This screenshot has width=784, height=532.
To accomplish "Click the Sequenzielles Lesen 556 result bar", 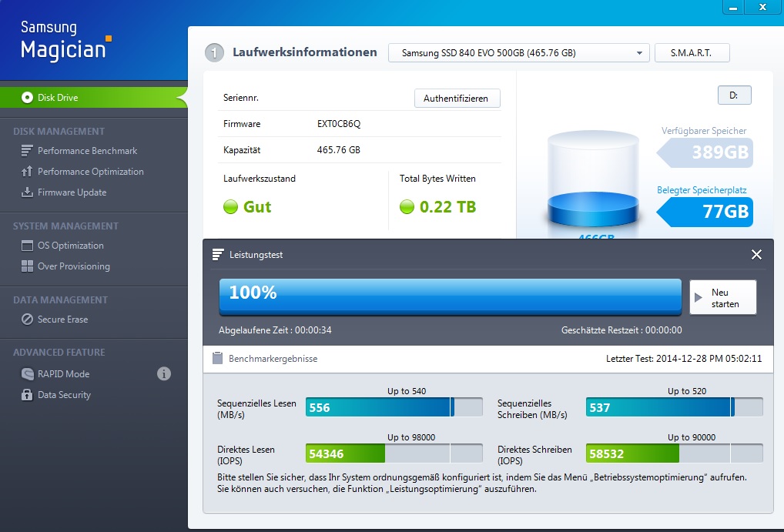I will 394,407.
